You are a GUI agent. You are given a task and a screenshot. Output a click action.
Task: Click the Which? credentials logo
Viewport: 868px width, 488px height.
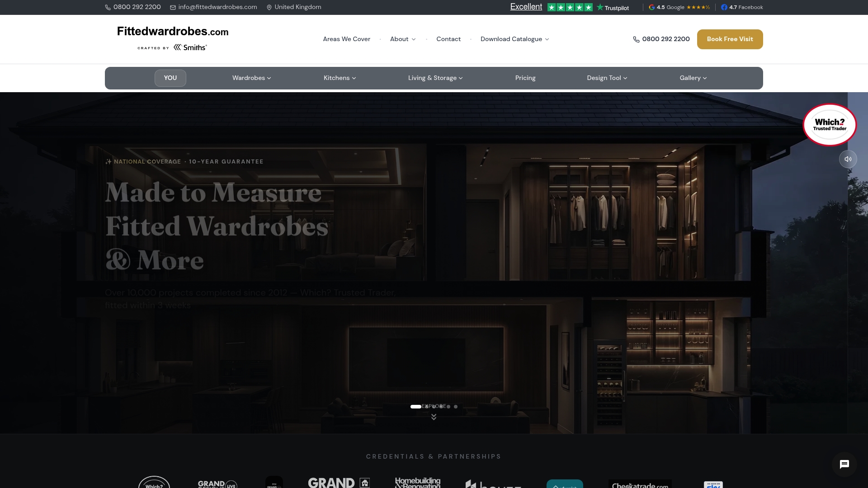pos(154,482)
